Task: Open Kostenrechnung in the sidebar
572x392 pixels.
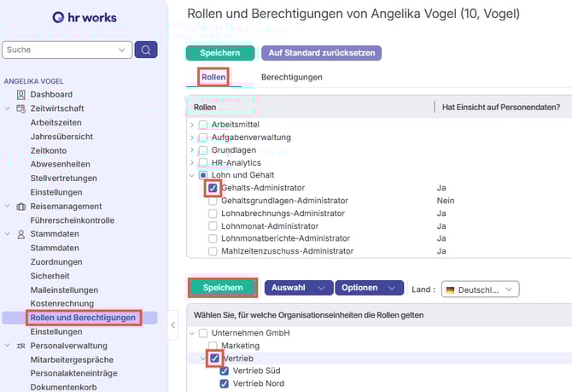Action: pos(62,304)
